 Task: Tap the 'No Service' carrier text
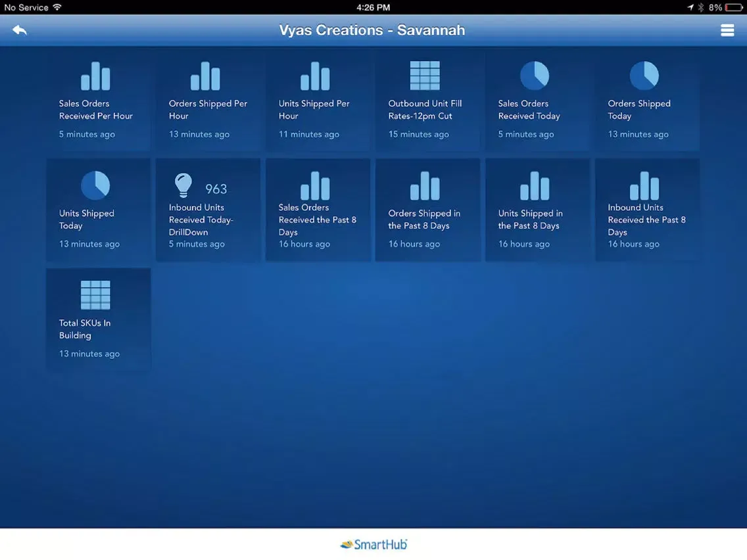[26, 7]
